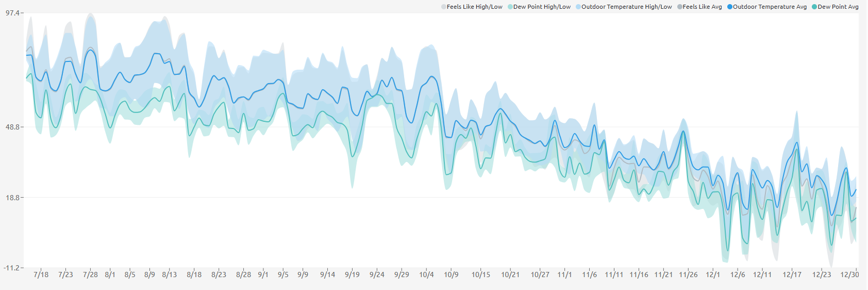Click the 10/4 date on x-axis
This screenshot has height=290, width=868.
(x=426, y=275)
